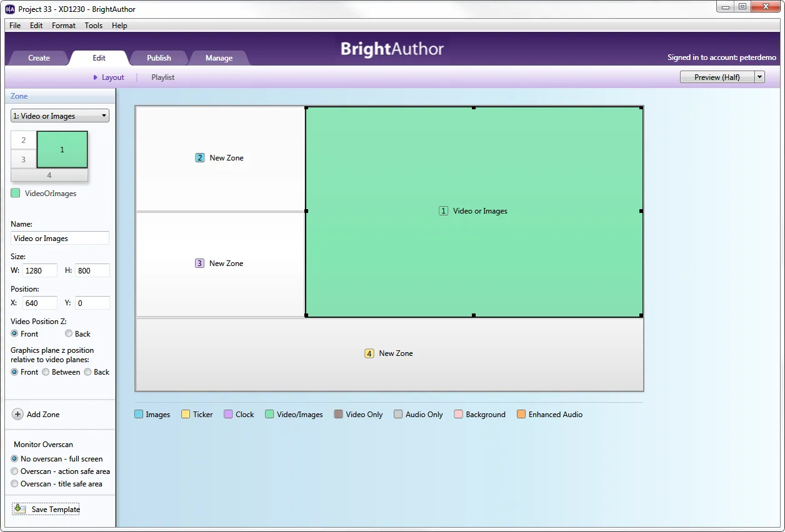This screenshot has height=532, width=785.
Task: Open the Preview (Half) dropdown arrow
Action: 760,77
